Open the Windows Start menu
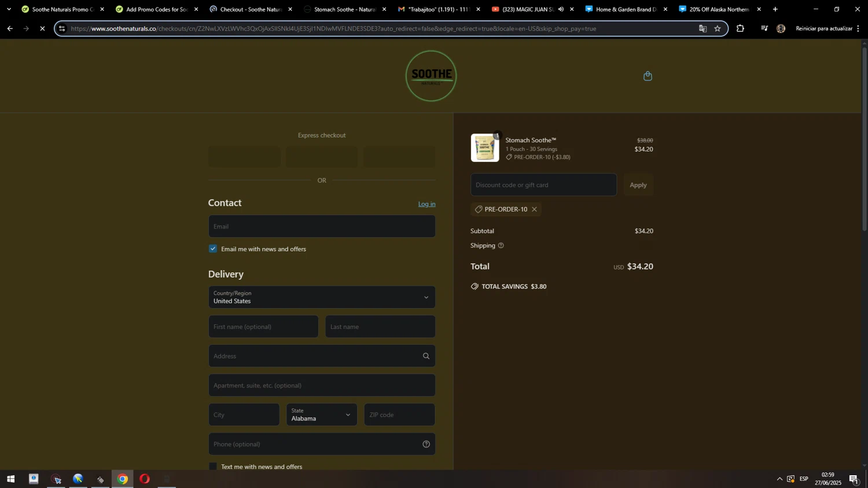The image size is (868, 488). click(x=10, y=479)
